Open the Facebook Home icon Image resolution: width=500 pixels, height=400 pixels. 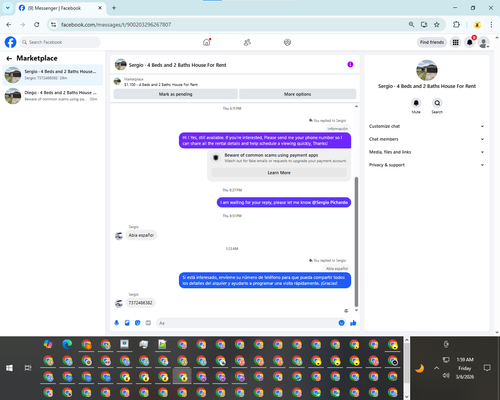tap(207, 42)
